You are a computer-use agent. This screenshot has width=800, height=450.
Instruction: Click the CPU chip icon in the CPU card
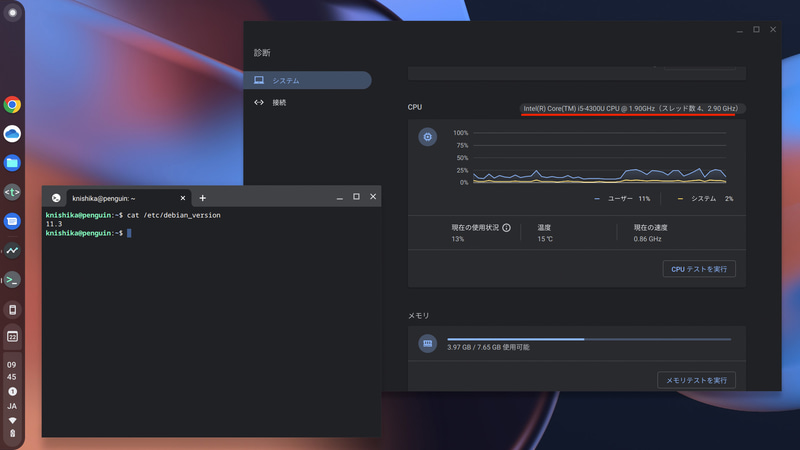428,137
